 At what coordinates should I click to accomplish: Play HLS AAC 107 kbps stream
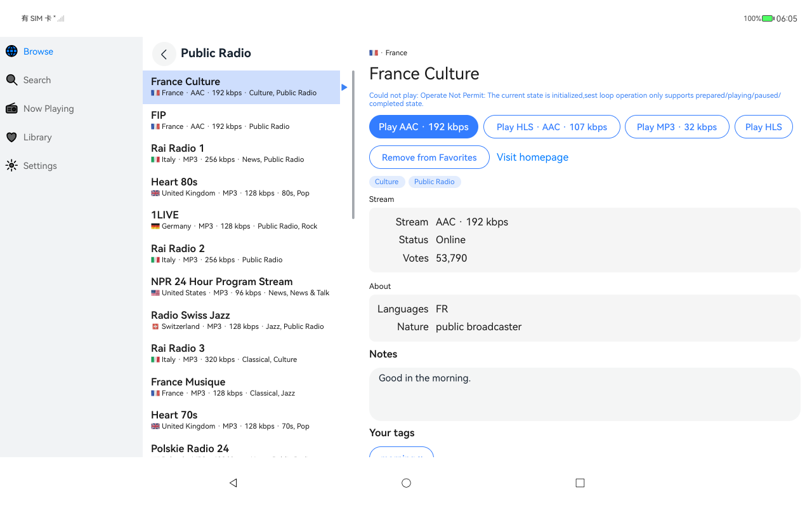point(552,127)
